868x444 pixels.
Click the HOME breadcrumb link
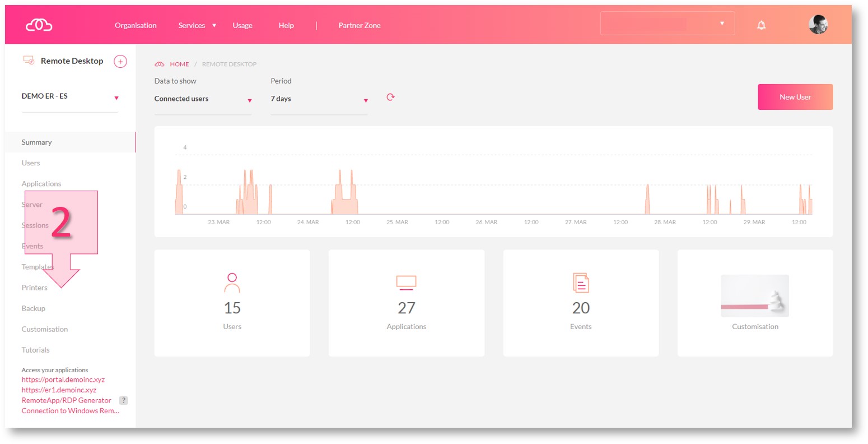point(179,64)
